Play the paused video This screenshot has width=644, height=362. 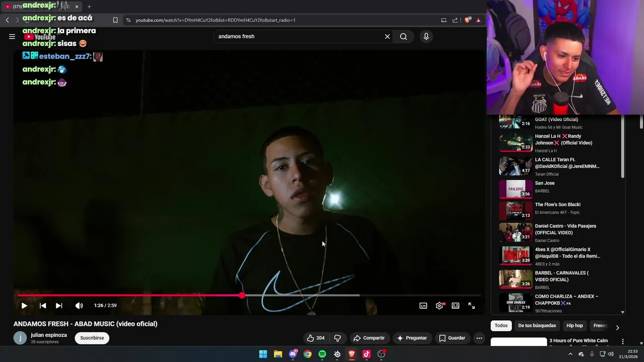coord(24,305)
